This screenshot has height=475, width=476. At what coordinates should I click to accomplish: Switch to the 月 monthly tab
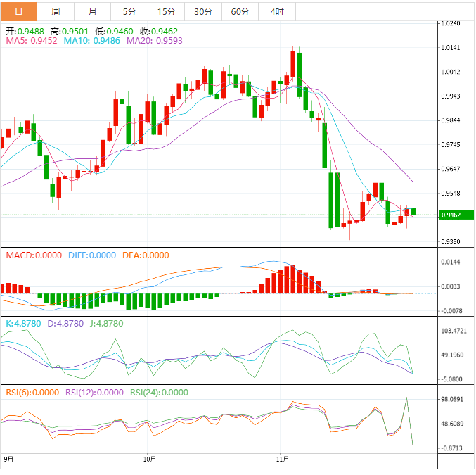pyautogui.click(x=93, y=12)
